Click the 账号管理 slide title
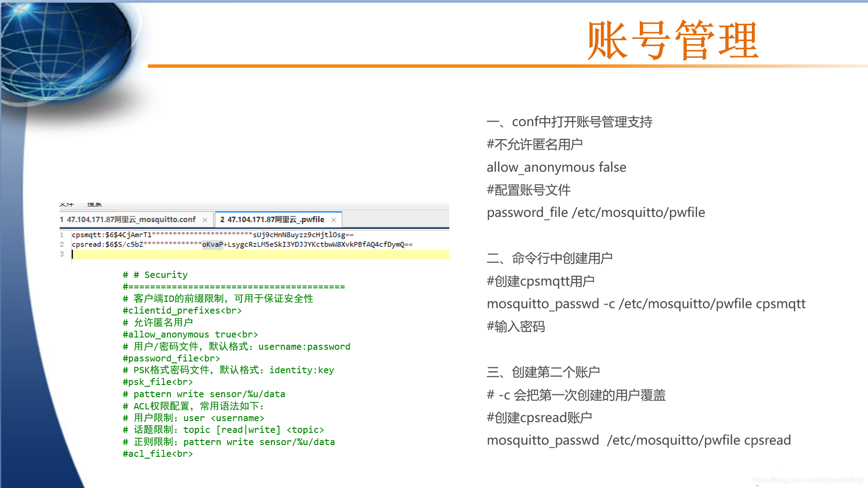The height and width of the screenshot is (488, 868). [x=673, y=40]
